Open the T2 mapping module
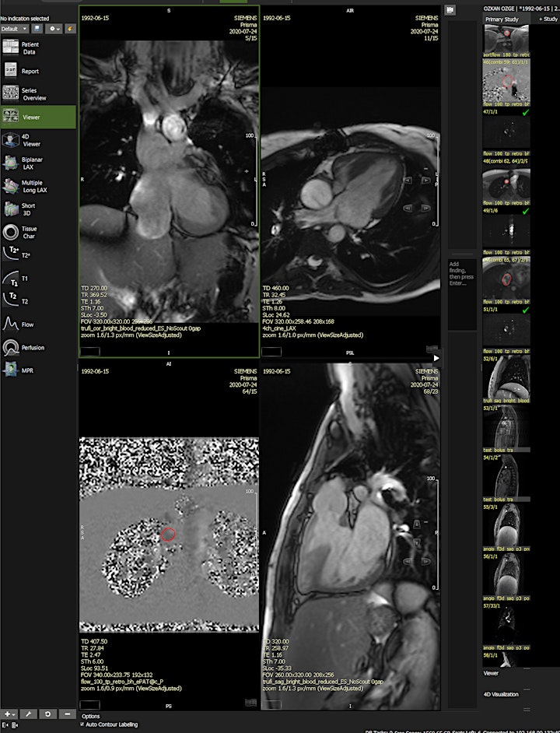The height and width of the screenshot is (733, 560). (37, 301)
